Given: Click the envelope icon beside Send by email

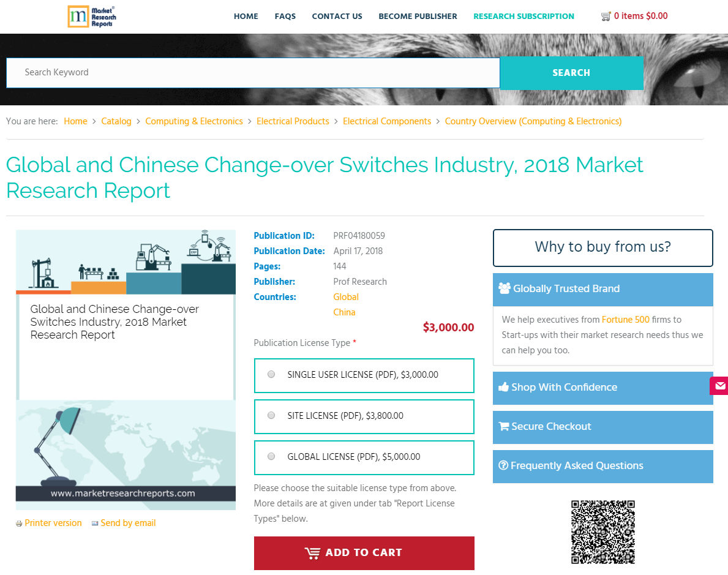Looking at the screenshot, I should [x=95, y=523].
